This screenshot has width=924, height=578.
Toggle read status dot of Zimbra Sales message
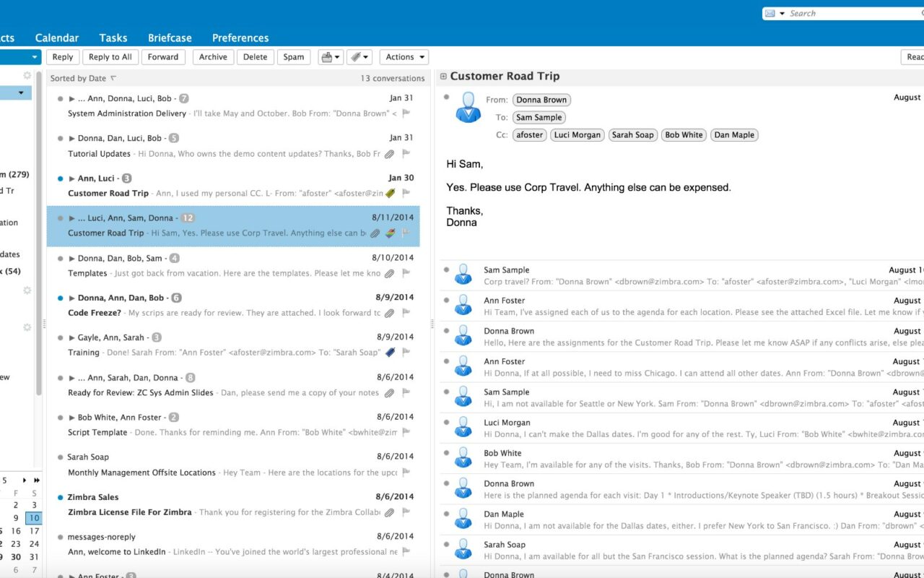[x=61, y=497]
